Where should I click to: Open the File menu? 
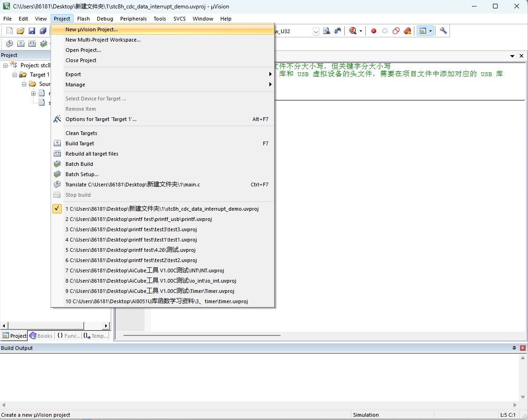pos(7,19)
